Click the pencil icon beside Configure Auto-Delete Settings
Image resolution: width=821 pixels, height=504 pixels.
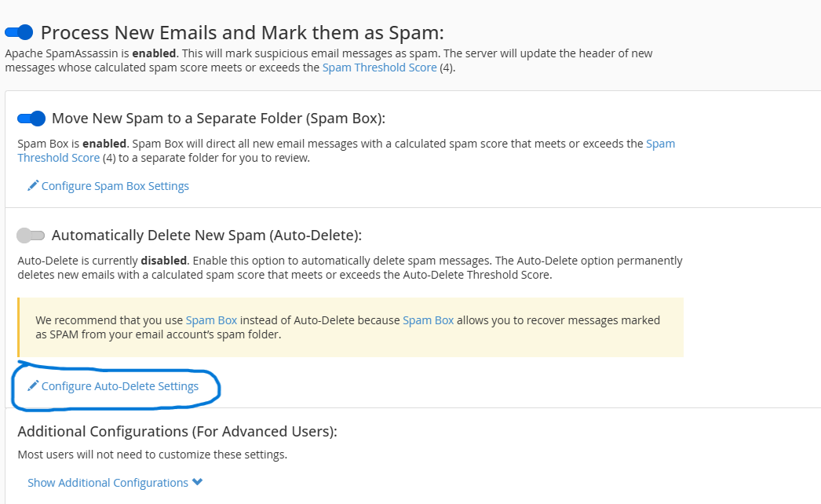[33, 386]
